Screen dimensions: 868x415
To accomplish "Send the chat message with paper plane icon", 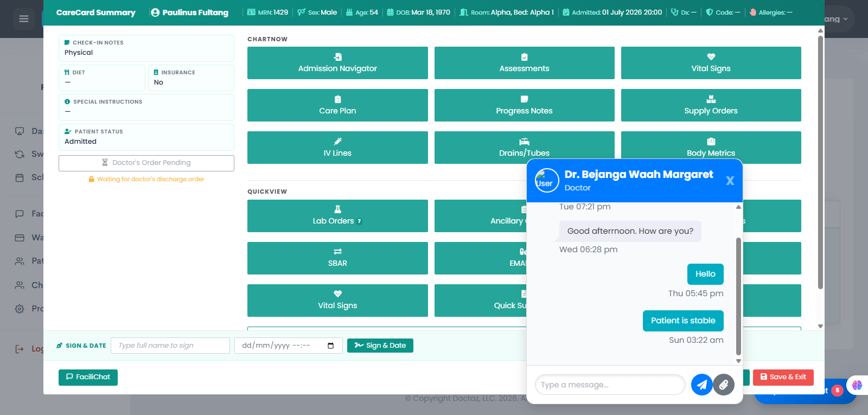I will pos(701,385).
